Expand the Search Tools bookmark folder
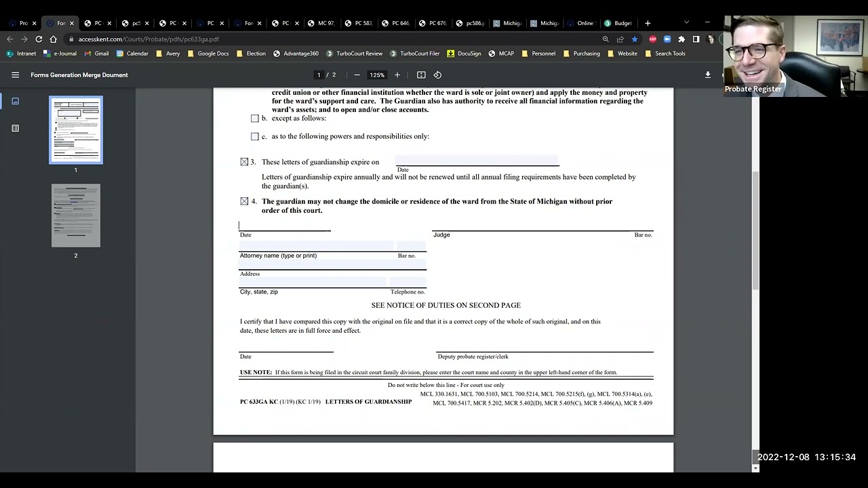 [665, 54]
